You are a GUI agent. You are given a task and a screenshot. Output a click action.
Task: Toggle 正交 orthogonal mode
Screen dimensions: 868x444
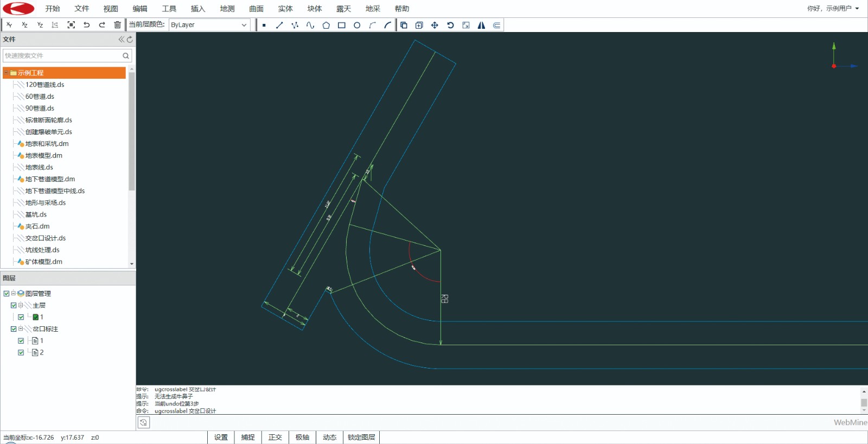click(275, 437)
